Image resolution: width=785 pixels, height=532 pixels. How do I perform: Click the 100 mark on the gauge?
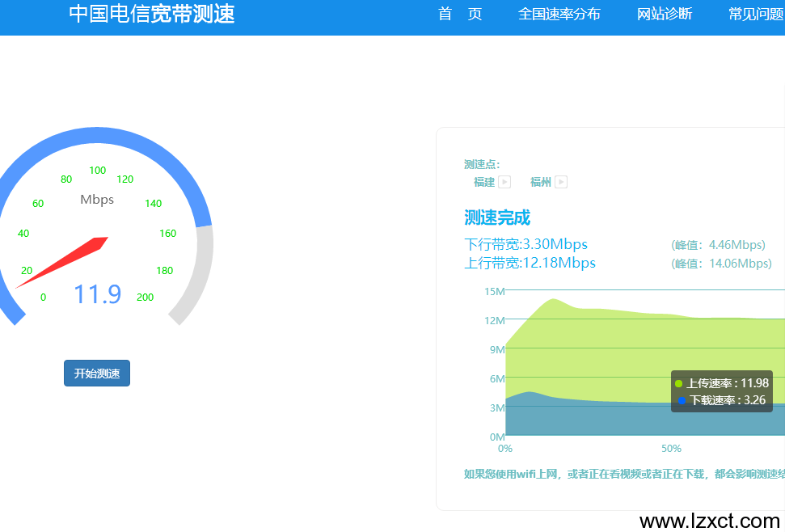click(x=98, y=170)
